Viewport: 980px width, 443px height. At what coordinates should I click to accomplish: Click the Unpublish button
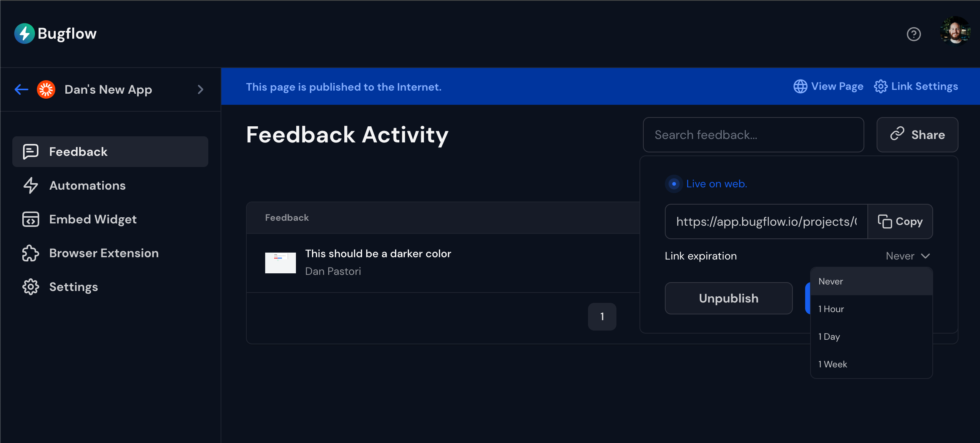729,298
